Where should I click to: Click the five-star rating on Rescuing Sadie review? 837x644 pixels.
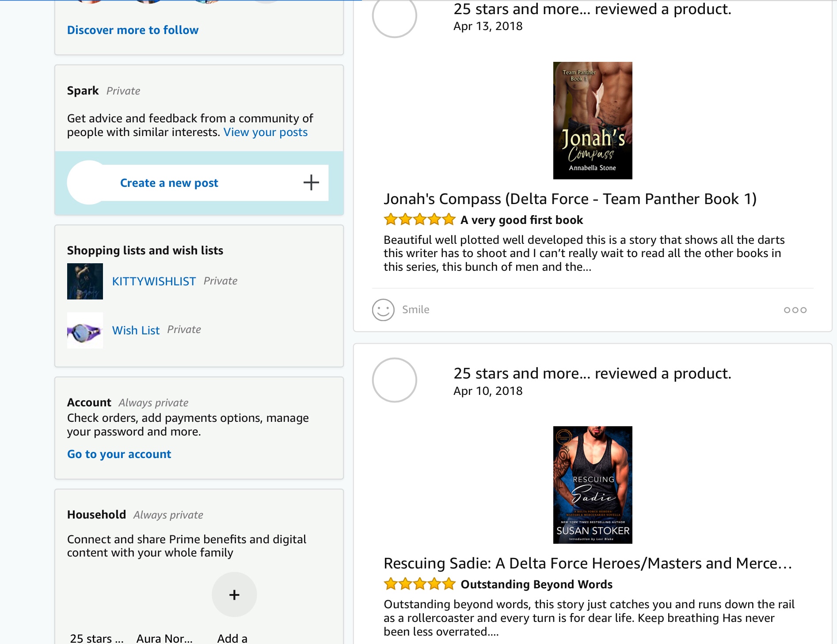coord(419,584)
